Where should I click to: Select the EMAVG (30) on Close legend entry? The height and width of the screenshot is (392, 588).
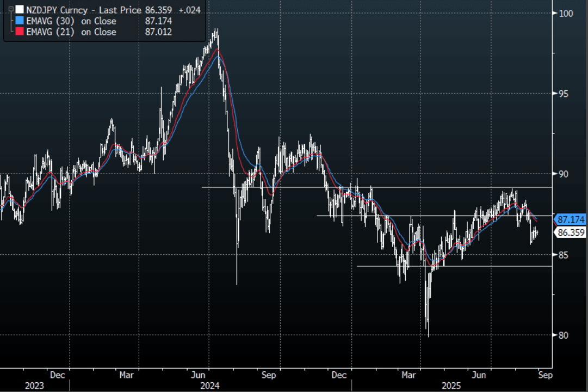[x=71, y=21]
